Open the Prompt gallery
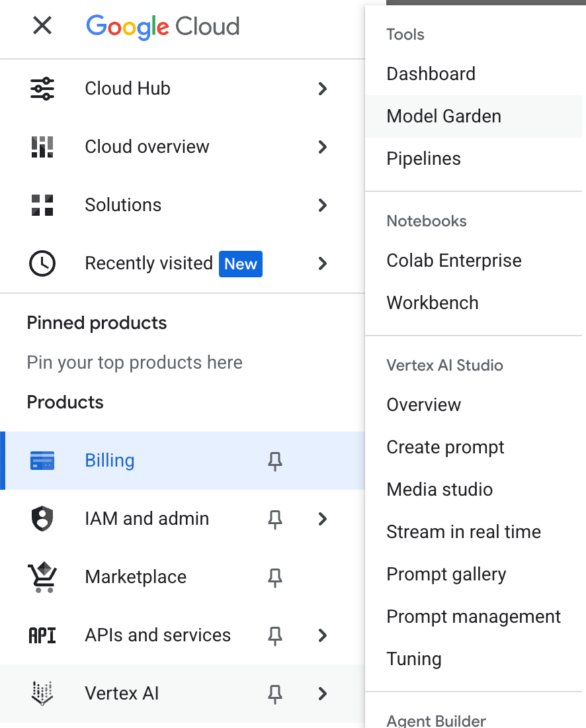The height and width of the screenshot is (728, 586). point(474,574)
